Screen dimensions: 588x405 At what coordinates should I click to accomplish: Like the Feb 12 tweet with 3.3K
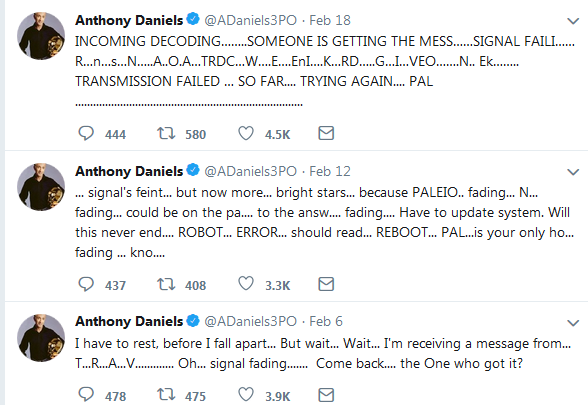click(x=246, y=284)
